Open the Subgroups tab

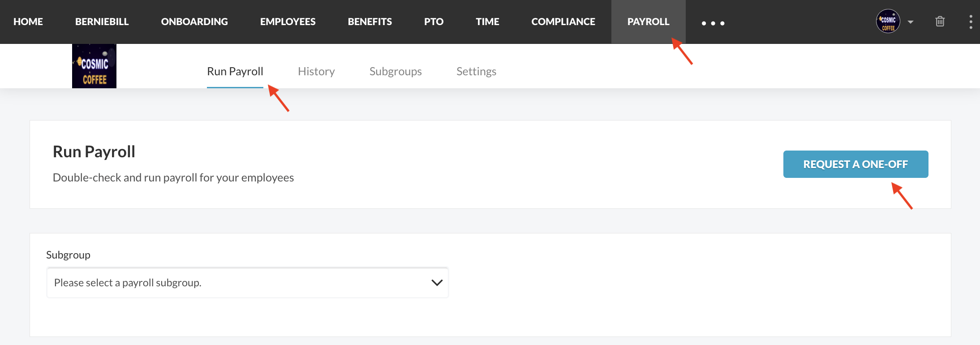coord(395,71)
